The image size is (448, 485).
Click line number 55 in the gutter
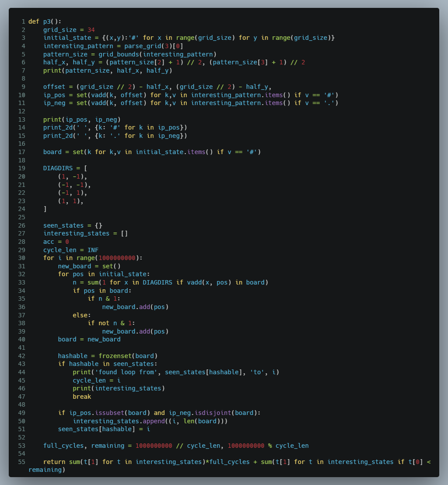point(21,462)
